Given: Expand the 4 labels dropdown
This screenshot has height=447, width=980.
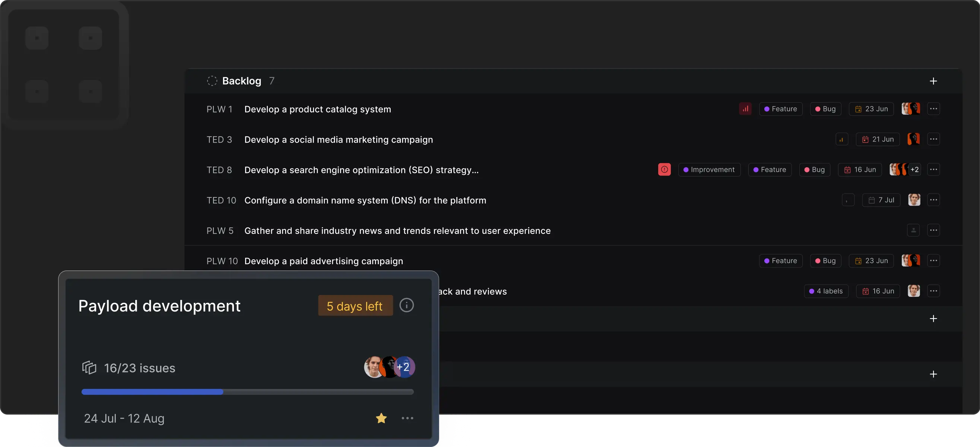Looking at the screenshot, I should [825, 291].
